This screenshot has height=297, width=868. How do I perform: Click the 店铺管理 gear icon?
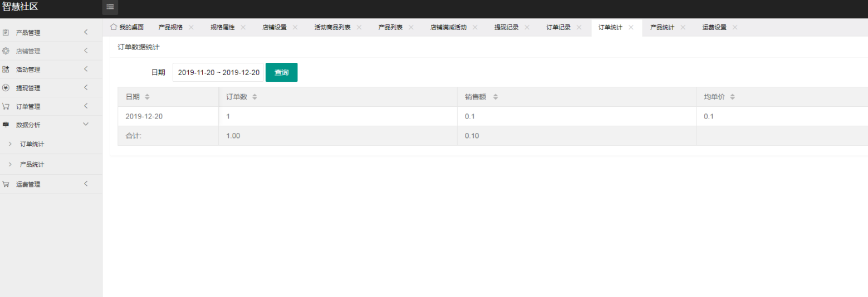coord(6,51)
